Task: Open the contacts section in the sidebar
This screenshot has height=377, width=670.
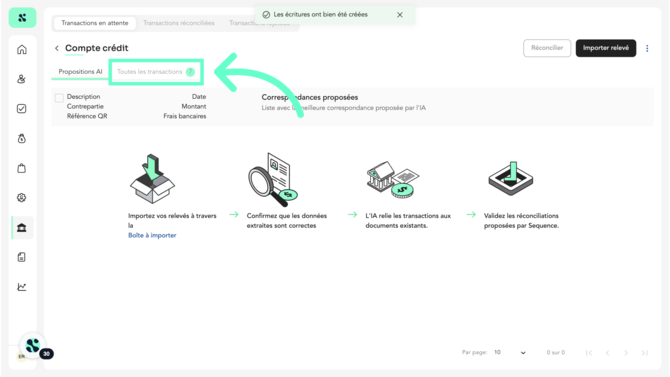Action: 22,79
